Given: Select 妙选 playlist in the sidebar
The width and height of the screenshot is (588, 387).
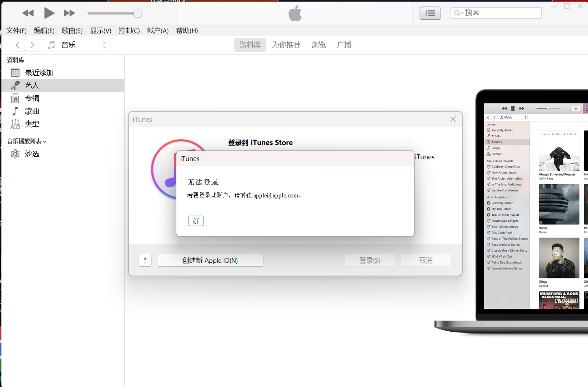Looking at the screenshot, I should coord(63,154).
